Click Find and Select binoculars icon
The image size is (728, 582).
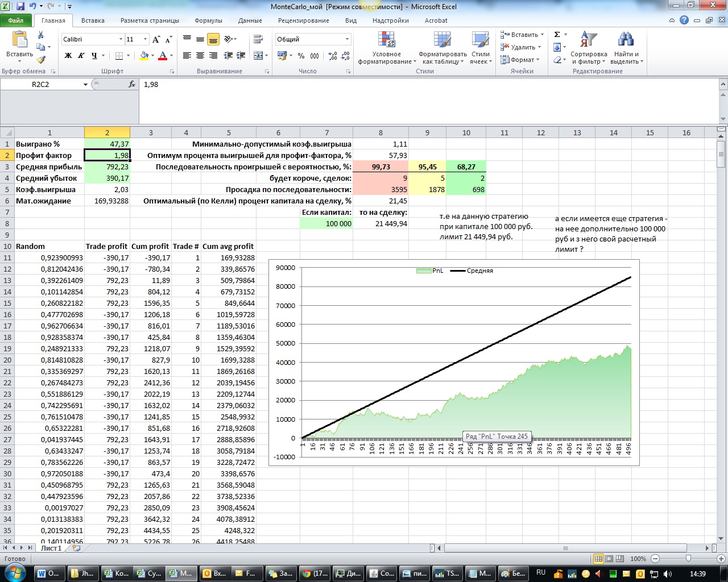click(626, 48)
